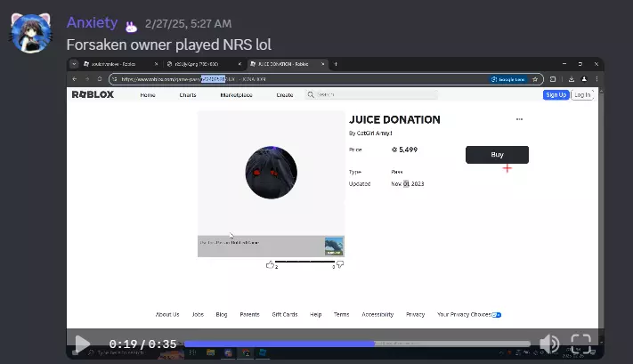
Task: Open the browser tab list dropdown arrow
Action: 74,64
